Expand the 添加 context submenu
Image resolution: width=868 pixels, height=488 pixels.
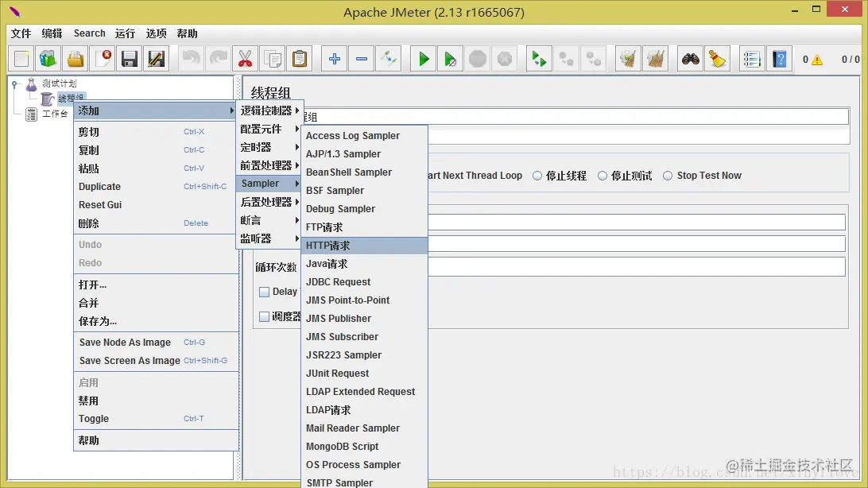pos(156,110)
